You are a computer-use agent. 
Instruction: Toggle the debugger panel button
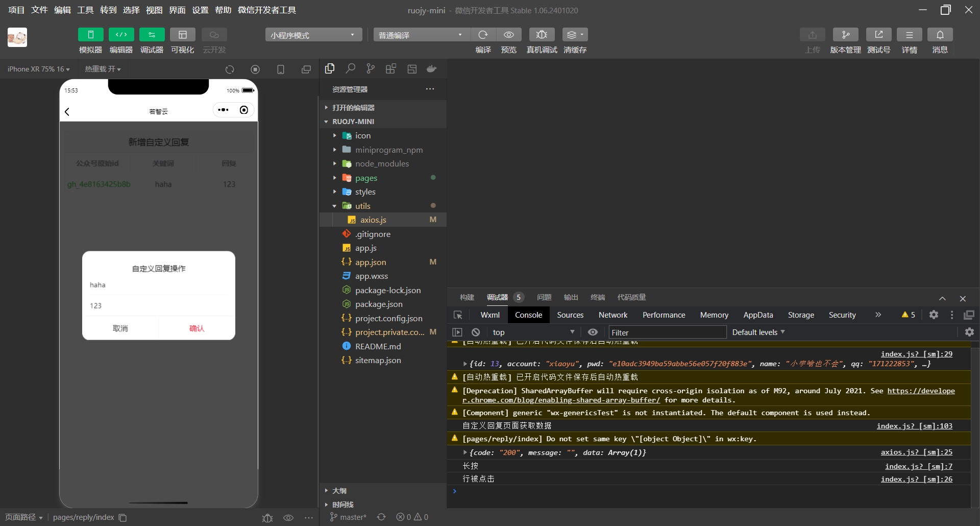pyautogui.click(x=152, y=35)
